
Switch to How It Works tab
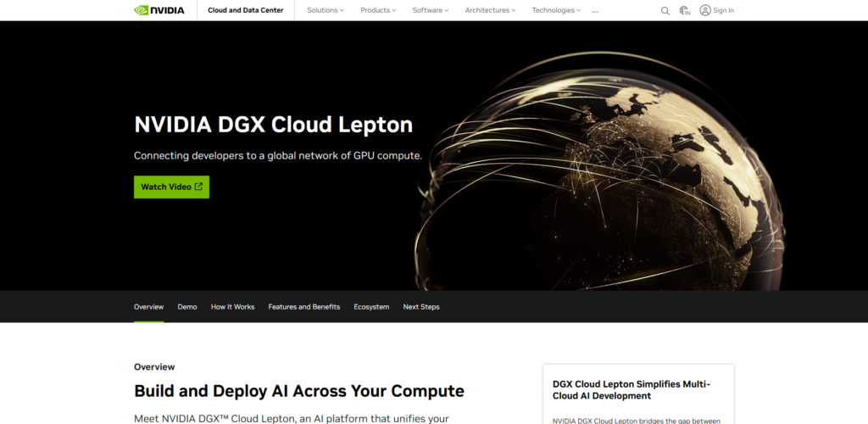point(232,307)
